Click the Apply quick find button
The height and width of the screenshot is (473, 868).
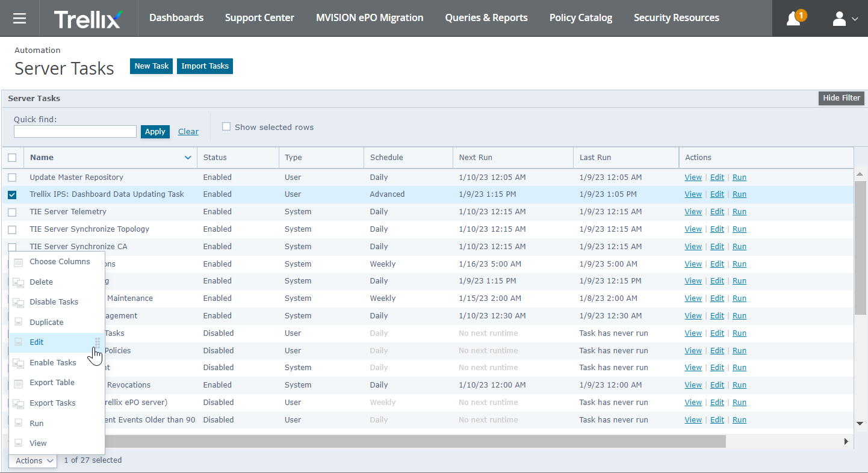pyautogui.click(x=155, y=132)
